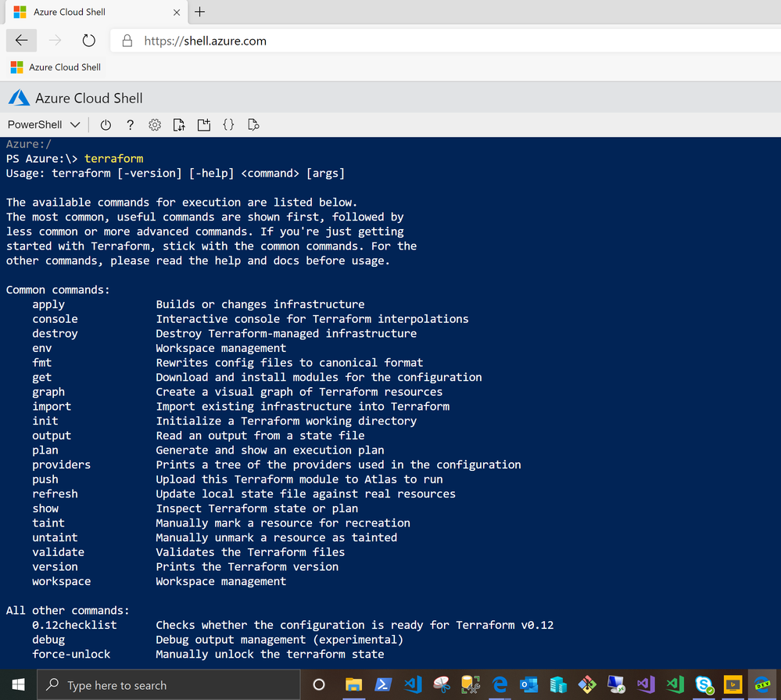Click the 'refresh' command entry

(55, 494)
